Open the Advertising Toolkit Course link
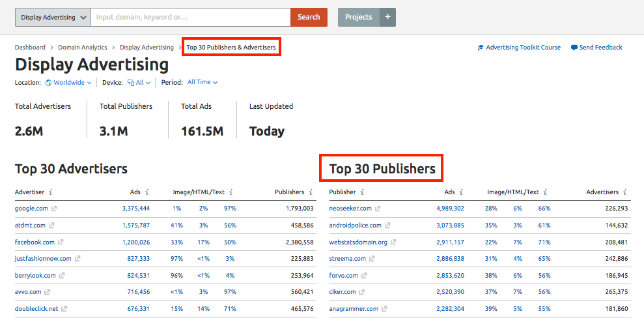 click(519, 48)
